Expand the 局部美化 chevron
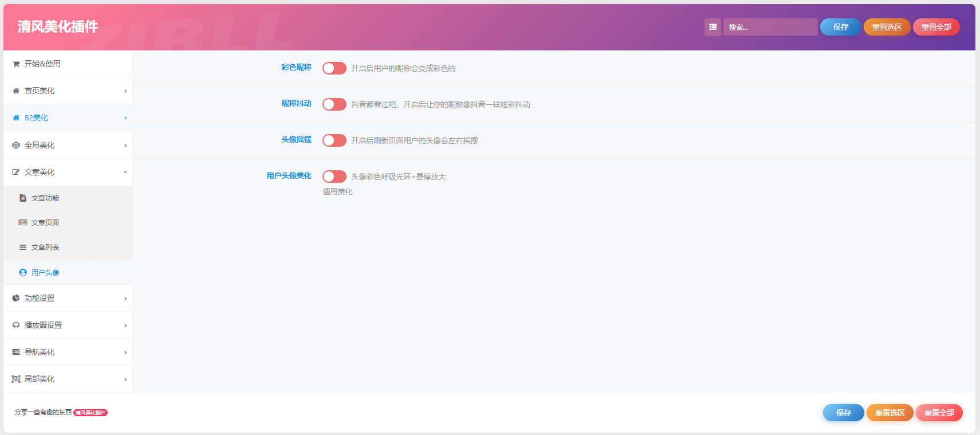The image size is (980, 435). (125, 379)
